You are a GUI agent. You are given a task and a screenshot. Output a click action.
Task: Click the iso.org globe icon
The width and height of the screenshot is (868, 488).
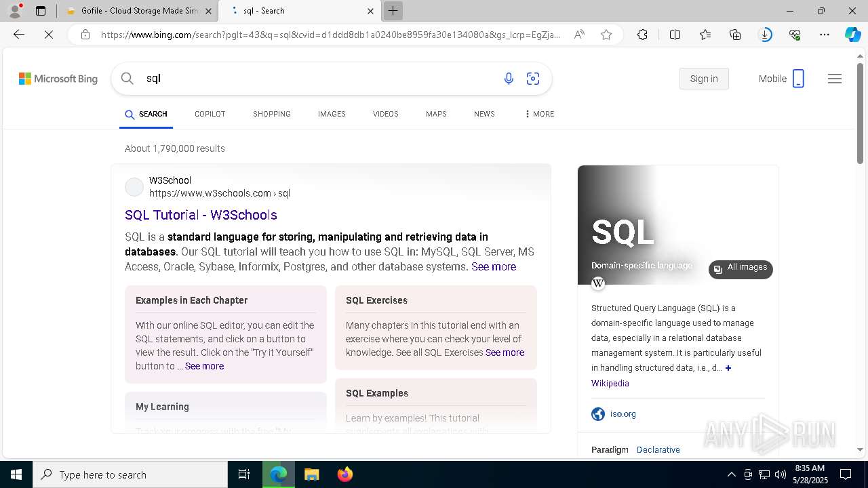(598, 414)
